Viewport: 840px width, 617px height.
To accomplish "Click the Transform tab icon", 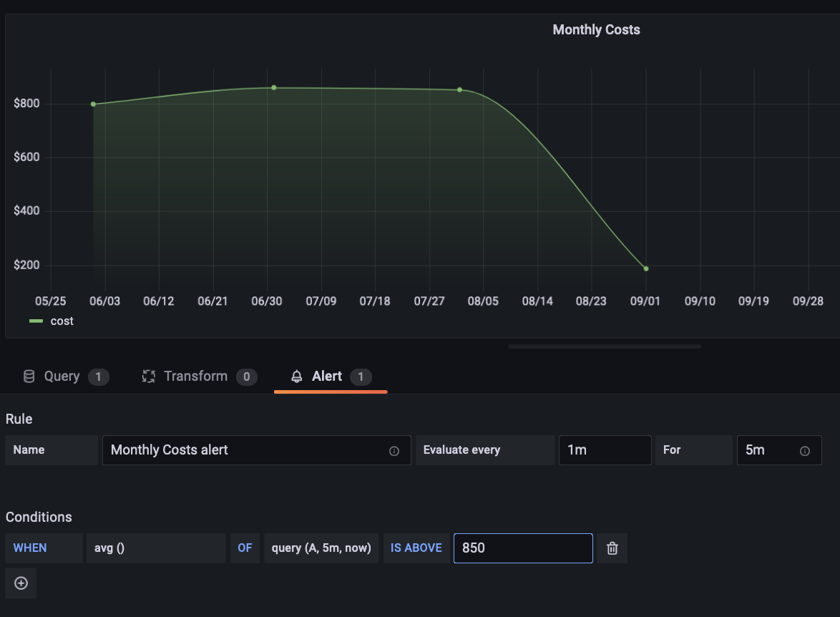I will tap(149, 376).
